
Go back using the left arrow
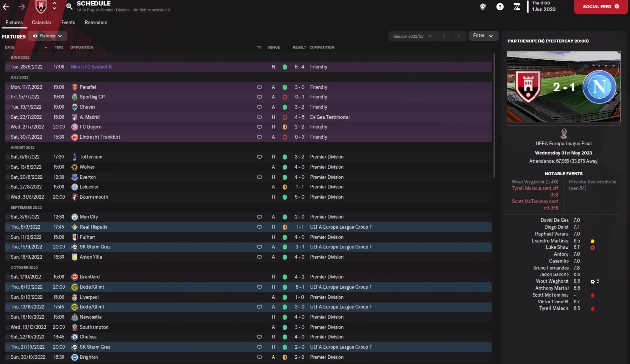coord(6,7)
